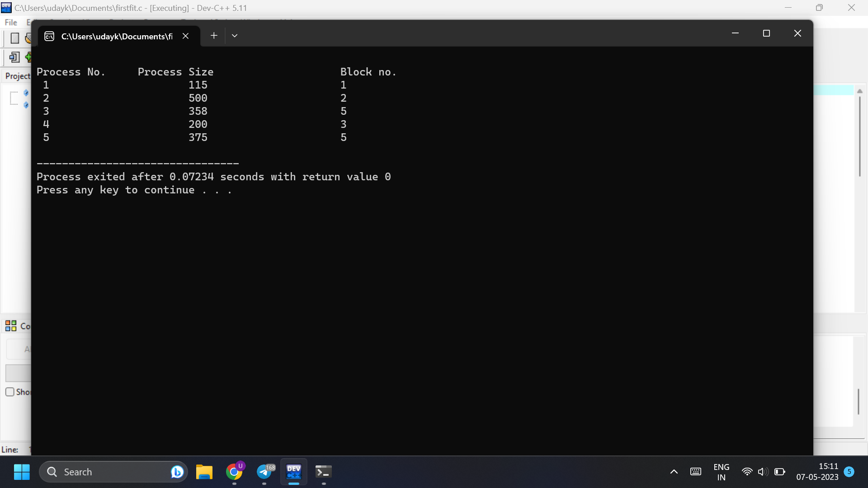Click the notification badge showing 5
This screenshot has width=868, height=488.
click(x=849, y=471)
